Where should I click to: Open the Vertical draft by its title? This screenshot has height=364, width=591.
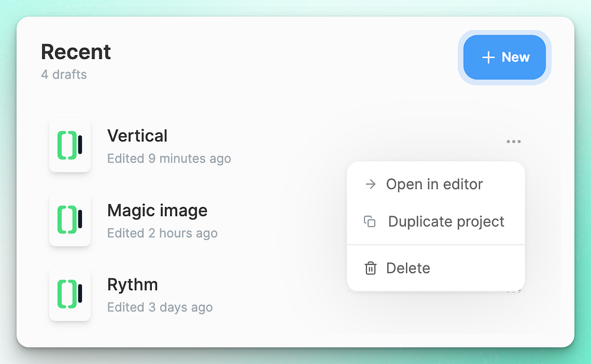[137, 136]
